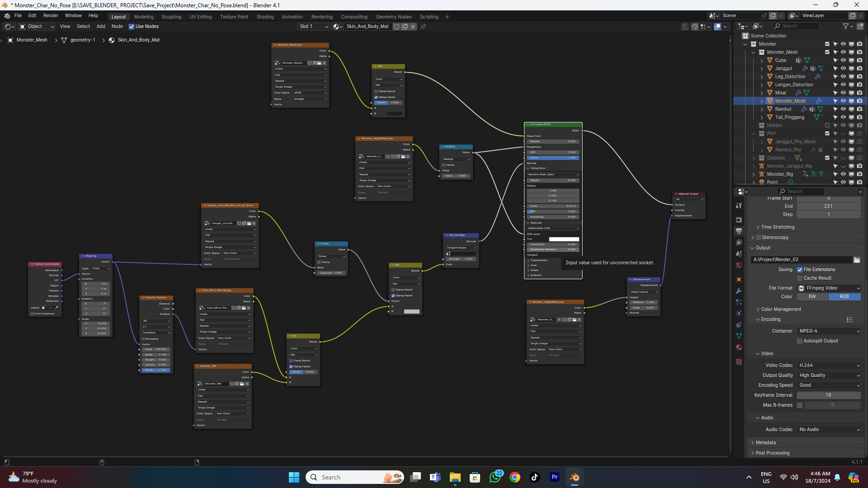The height and width of the screenshot is (488, 868).
Task: Switch to the Shading workspace tab
Action: pos(265,17)
